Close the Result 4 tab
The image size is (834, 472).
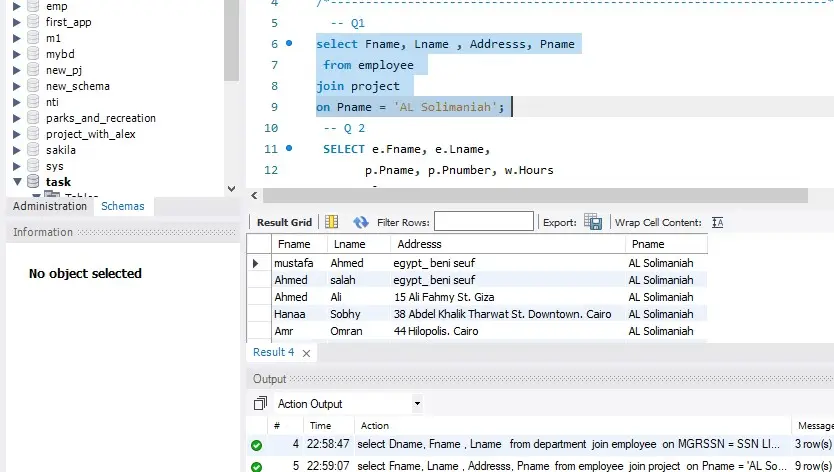pyautogui.click(x=306, y=353)
